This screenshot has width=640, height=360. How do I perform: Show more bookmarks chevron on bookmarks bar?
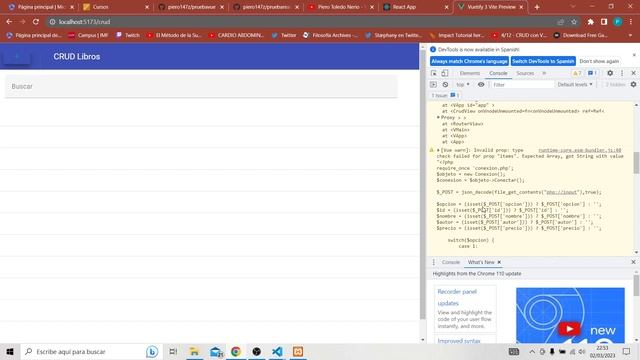pyautogui.click(x=631, y=36)
